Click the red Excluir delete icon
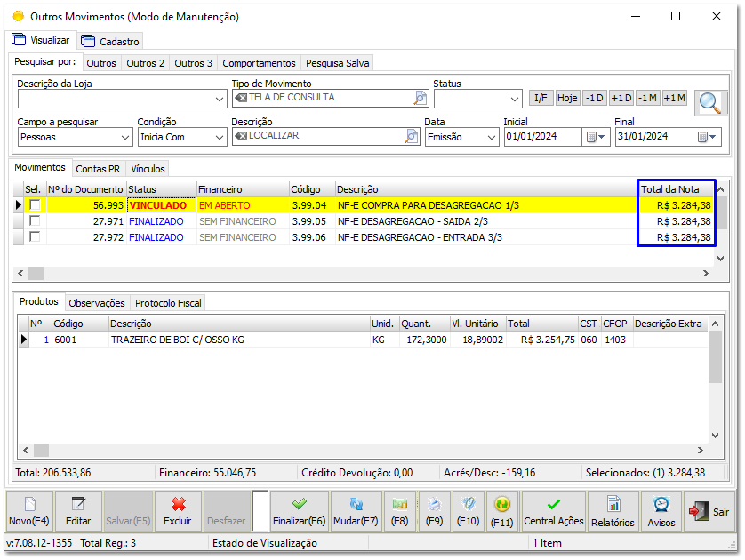This screenshot has height=560, width=745. pos(176,511)
